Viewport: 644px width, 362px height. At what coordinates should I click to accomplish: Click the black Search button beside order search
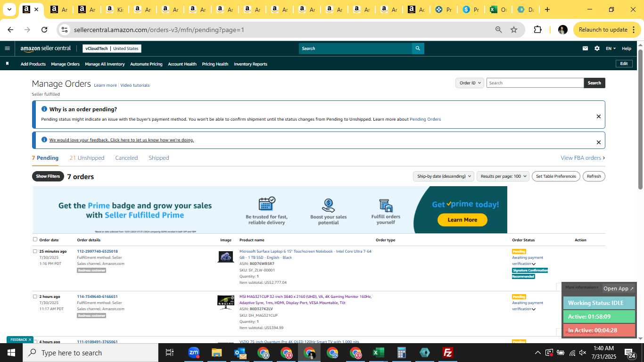594,83
